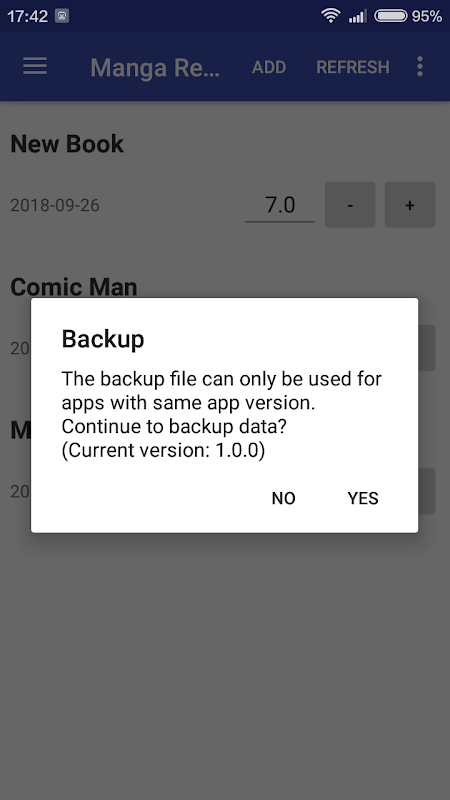
Task: Tap the 2018-09-26 date label
Action: tap(55, 205)
